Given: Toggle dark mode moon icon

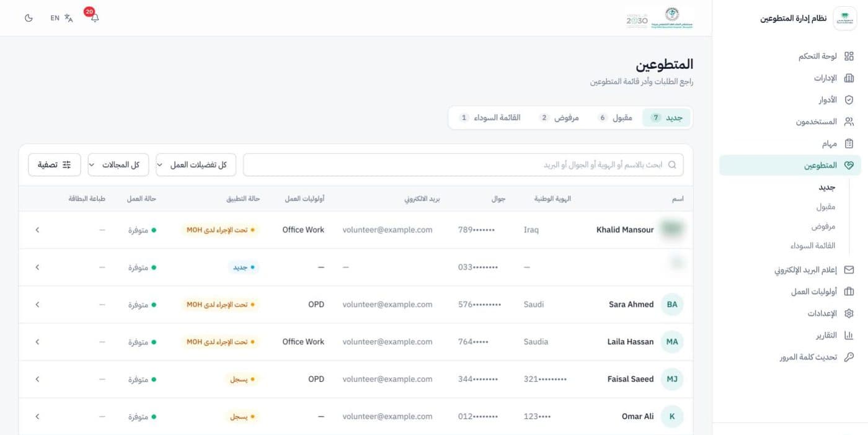Looking at the screenshot, I should tap(29, 18).
